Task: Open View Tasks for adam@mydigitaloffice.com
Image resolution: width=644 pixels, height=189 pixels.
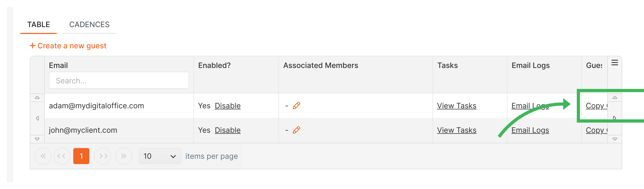Action: tap(457, 106)
